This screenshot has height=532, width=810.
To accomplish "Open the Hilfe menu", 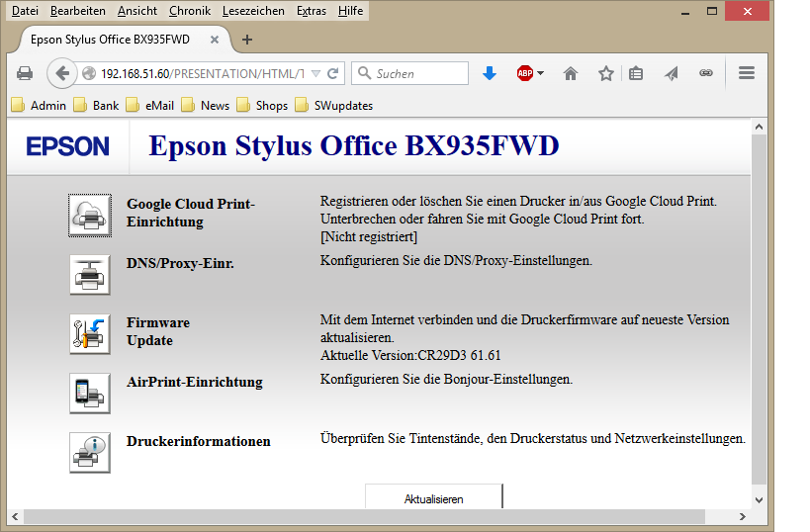I will point(350,11).
